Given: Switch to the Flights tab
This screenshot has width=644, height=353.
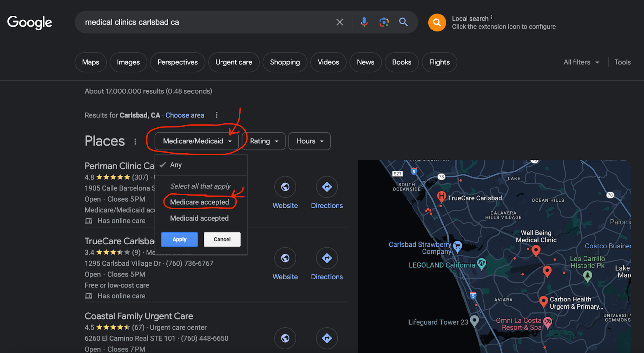Looking at the screenshot, I should pos(440,62).
